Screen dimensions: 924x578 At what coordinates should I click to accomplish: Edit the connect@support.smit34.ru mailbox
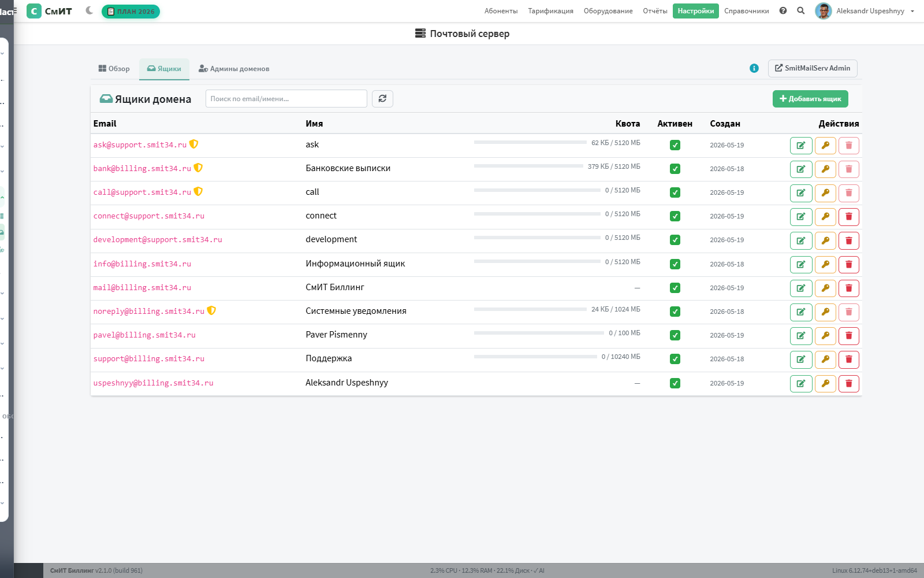click(801, 217)
